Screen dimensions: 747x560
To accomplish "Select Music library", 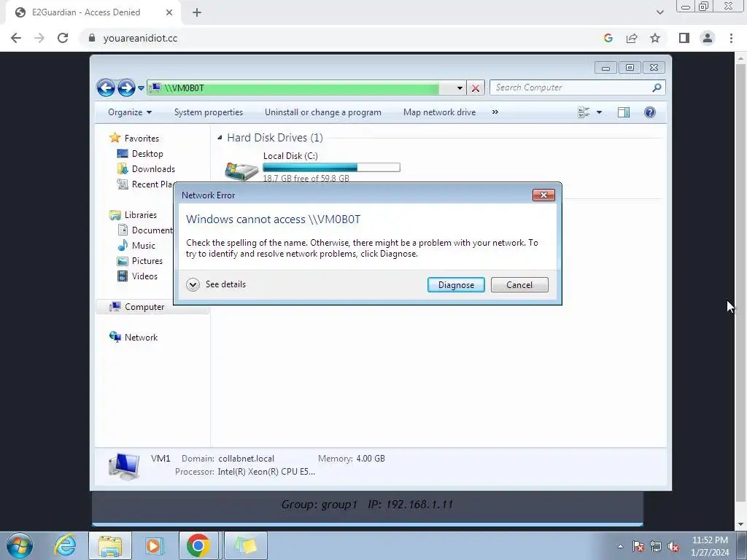I will [x=144, y=246].
